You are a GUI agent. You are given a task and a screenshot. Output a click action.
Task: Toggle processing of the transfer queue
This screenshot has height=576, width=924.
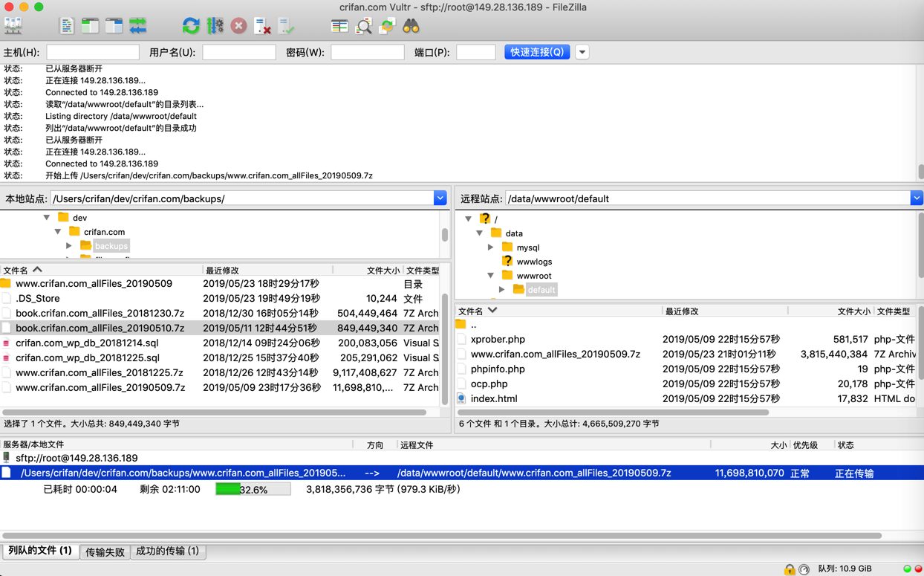point(215,26)
